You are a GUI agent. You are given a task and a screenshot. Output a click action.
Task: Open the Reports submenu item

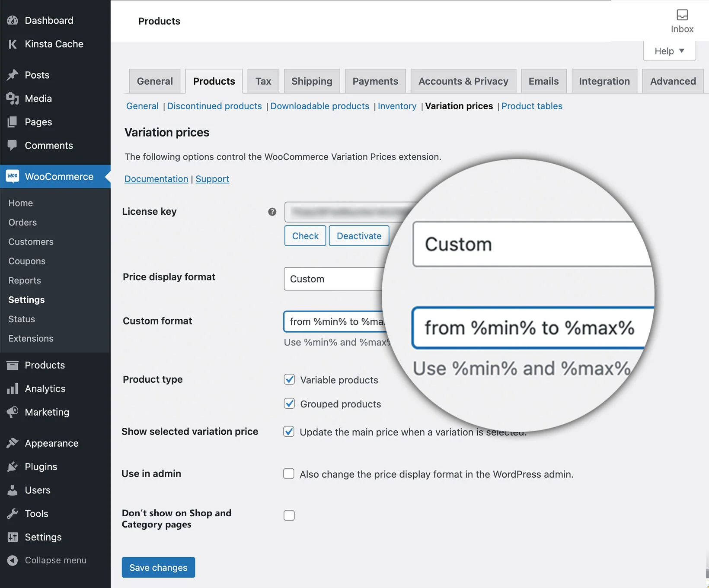25,281
